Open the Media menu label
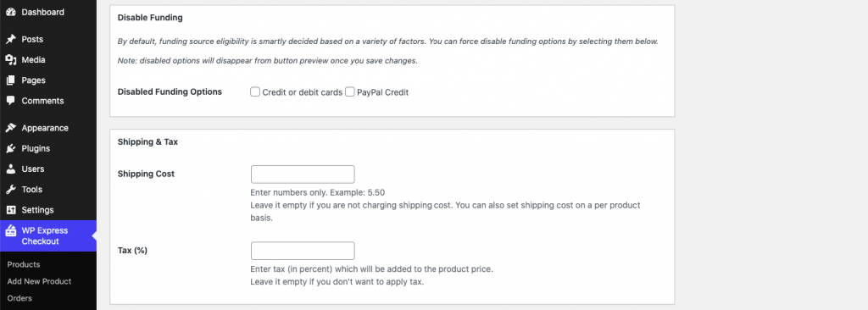The width and height of the screenshot is (868, 310). pyautogui.click(x=33, y=60)
